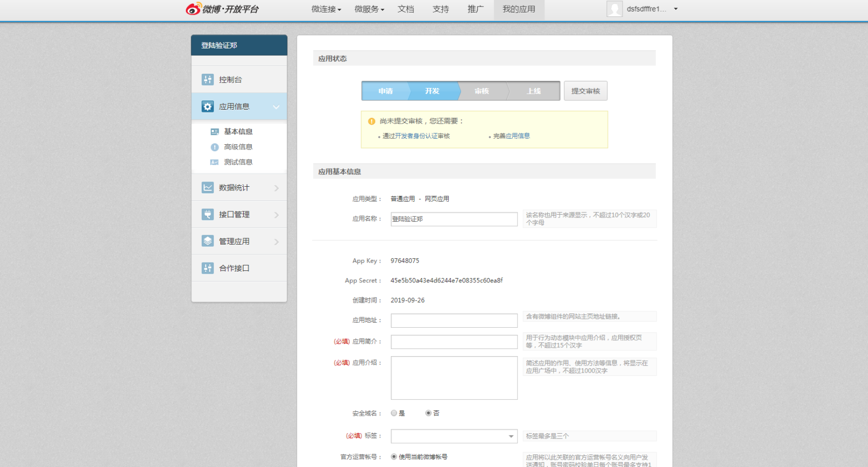The height and width of the screenshot is (467, 868).
Task: Open the 标签 dropdown list
Action: pos(454,436)
